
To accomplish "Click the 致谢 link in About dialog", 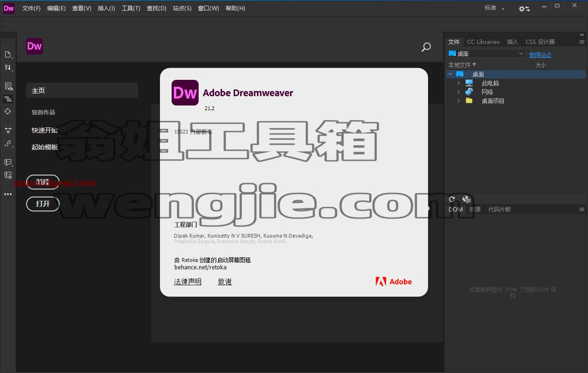I will (225, 282).
